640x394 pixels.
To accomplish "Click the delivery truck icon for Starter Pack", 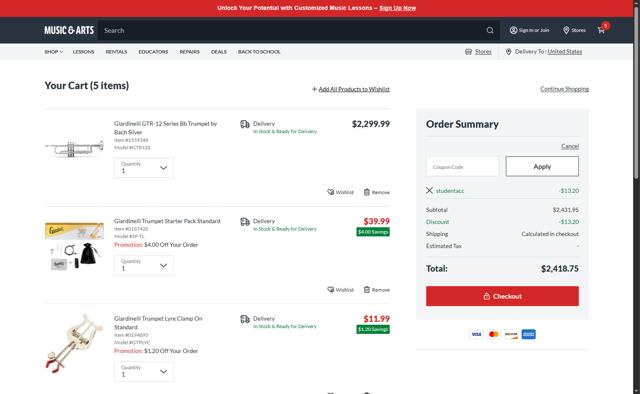I will click(245, 222).
